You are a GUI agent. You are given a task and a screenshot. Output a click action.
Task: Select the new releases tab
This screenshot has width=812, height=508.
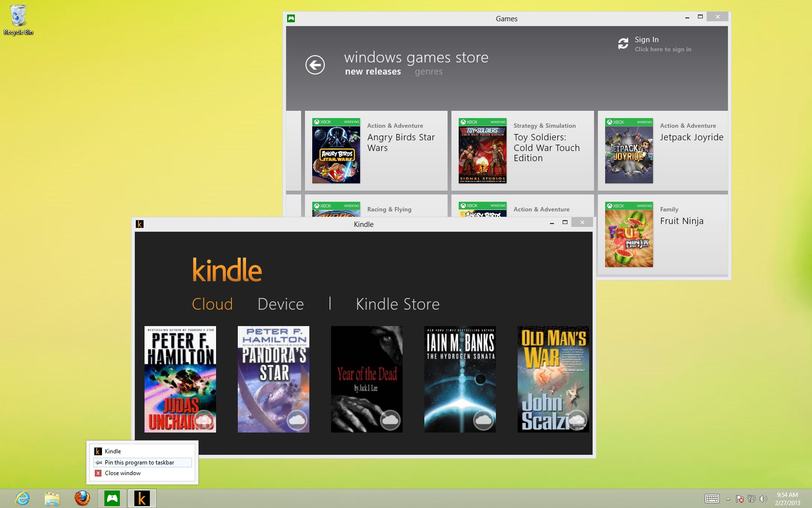pyautogui.click(x=373, y=72)
